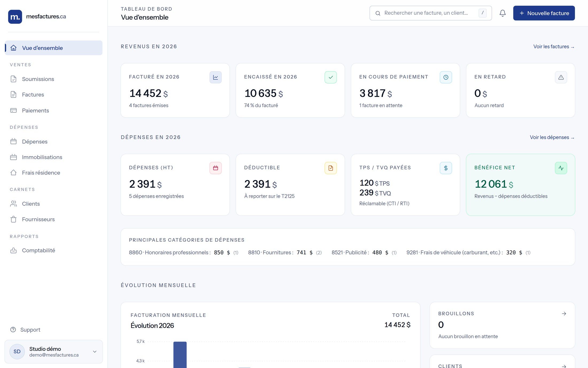The height and width of the screenshot is (368, 588).
Task: Click the Immobilisations icon in sidebar
Action: coord(13,157)
